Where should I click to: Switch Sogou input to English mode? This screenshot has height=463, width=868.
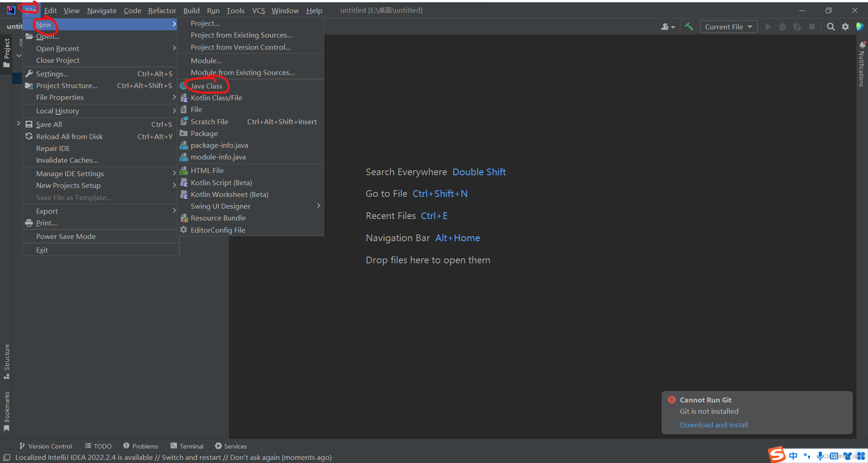click(x=794, y=455)
